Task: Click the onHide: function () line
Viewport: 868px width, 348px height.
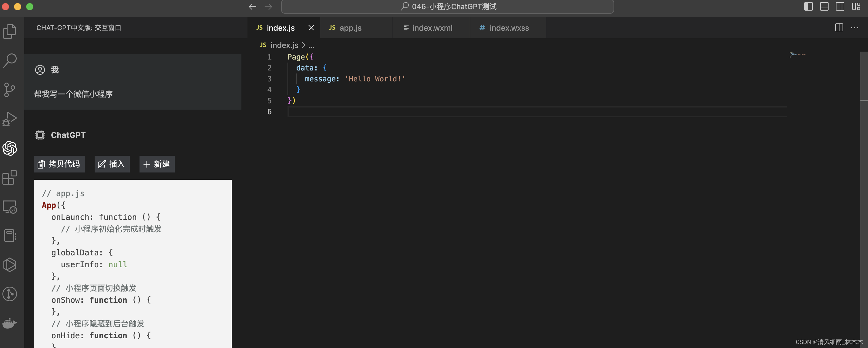Action: pyautogui.click(x=101, y=336)
